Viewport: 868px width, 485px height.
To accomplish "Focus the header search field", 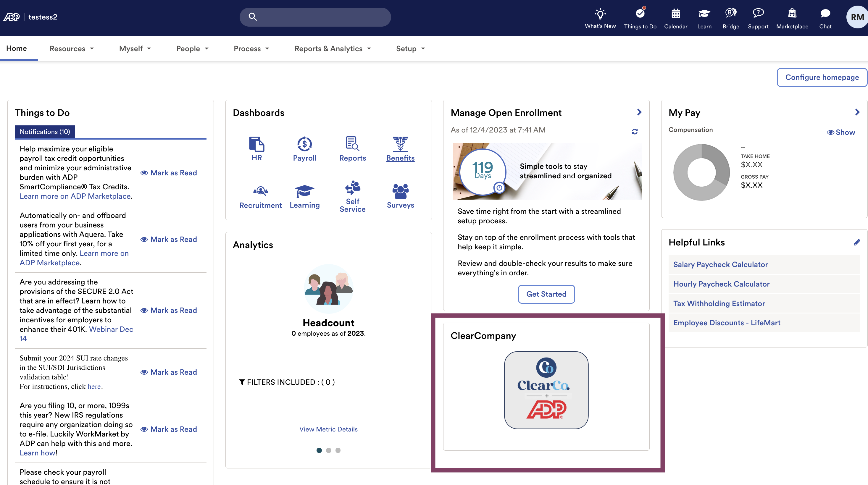I will (315, 17).
